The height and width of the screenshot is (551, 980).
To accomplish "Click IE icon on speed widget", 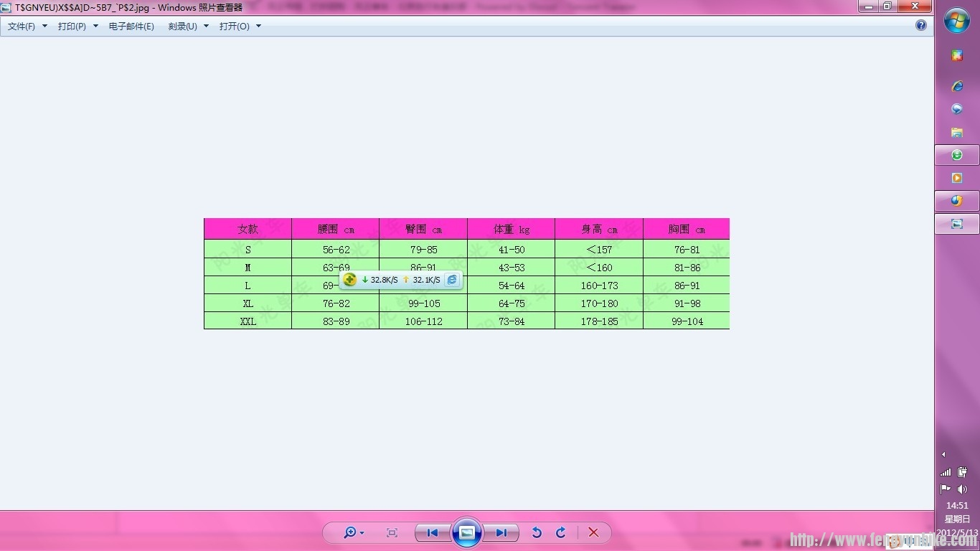I will click(452, 280).
